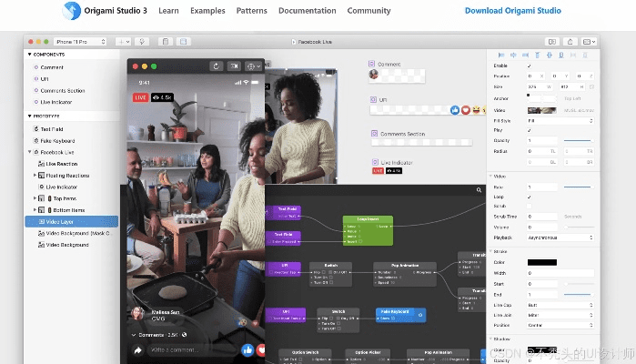The image size is (636, 364).
Task: Uncheck the Play checkbox in inspector
Action: 530,130
